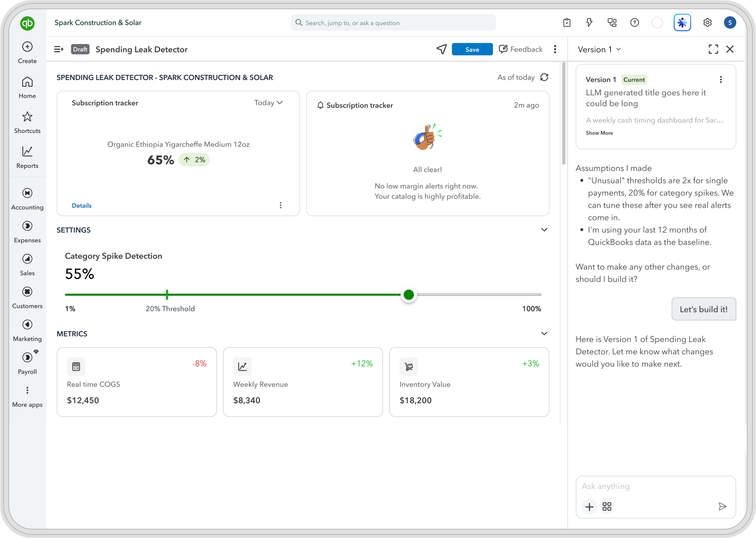Click the Let's build it! button

click(x=704, y=309)
